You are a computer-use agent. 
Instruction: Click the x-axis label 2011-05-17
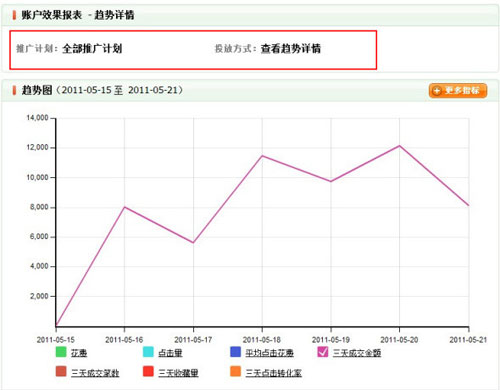pyautogui.click(x=193, y=340)
